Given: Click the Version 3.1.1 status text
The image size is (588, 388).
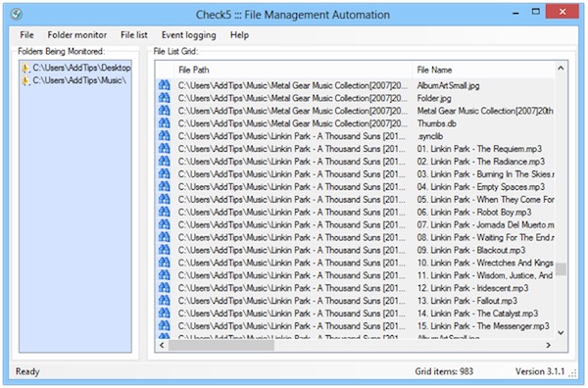Looking at the screenshot, I should pyautogui.click(x=540, y=371).
